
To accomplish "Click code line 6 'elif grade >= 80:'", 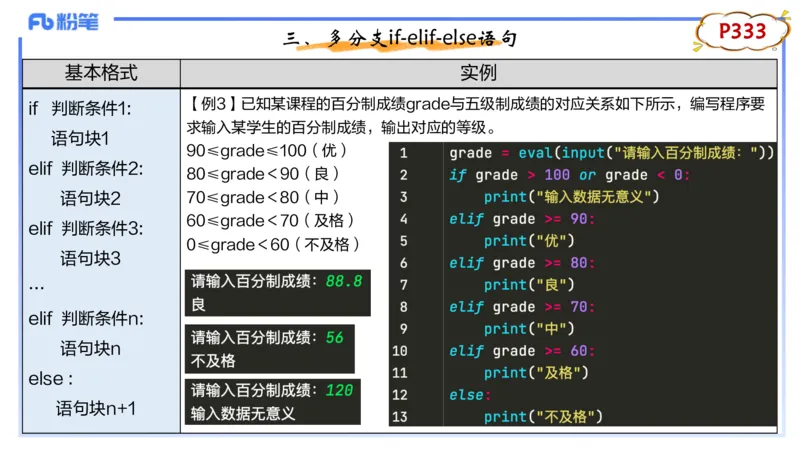I will pos(521,263).
